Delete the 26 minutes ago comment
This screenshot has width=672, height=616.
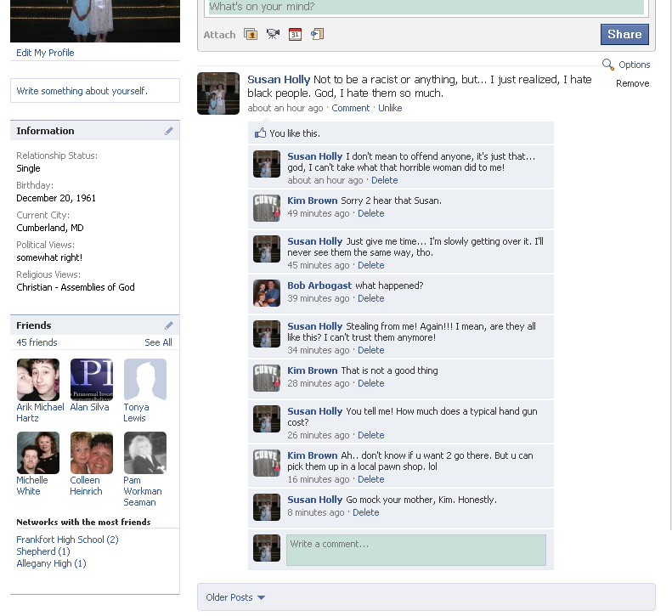(371, 435)
